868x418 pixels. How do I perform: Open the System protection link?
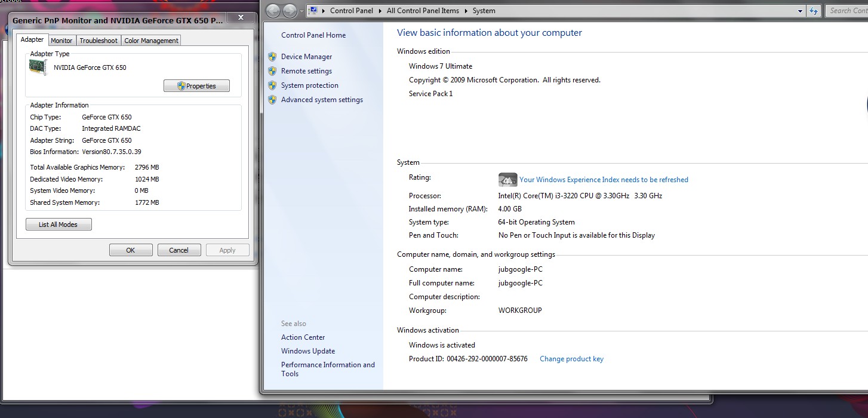(310, 85)
